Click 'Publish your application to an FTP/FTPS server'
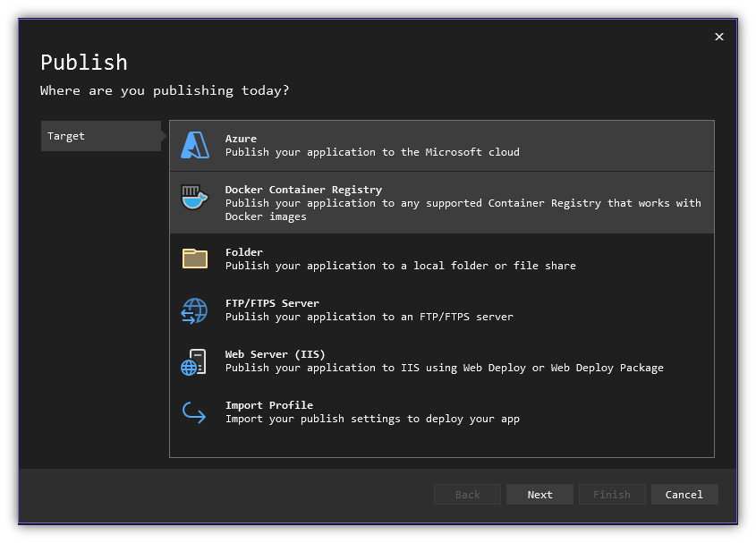Viewport: 756px width, 543px height. (x=370, y=317)
